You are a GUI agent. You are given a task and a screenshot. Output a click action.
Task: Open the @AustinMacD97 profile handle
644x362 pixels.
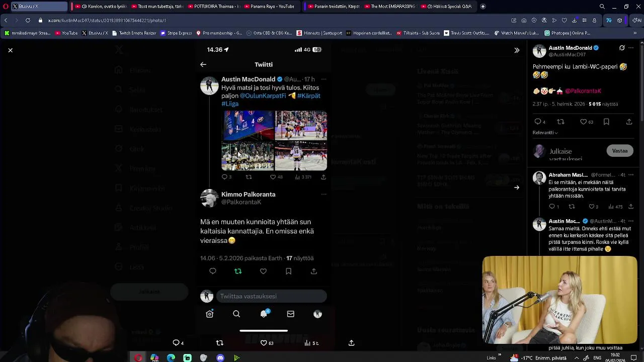pos(567,54)
